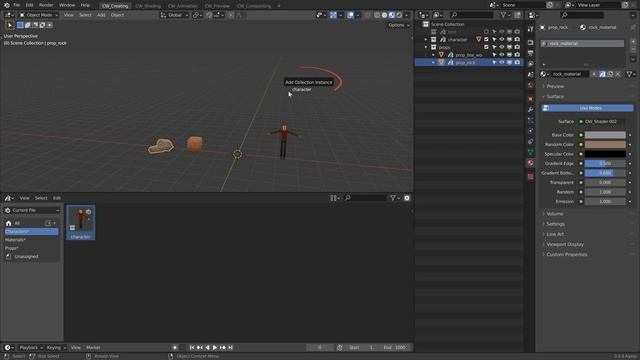The image size is (640, 360).
Task: Click asset browser settings gear icon
Action: point(407,198)
